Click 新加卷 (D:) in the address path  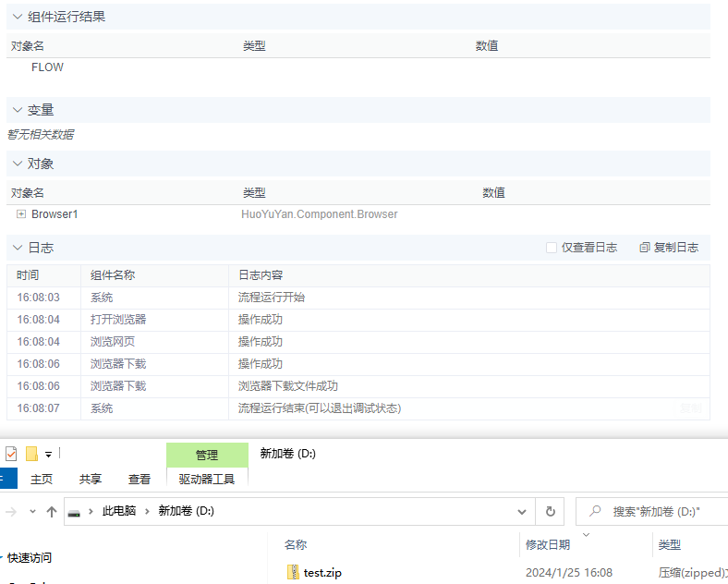pyautogui.click(x=187, y=511)
